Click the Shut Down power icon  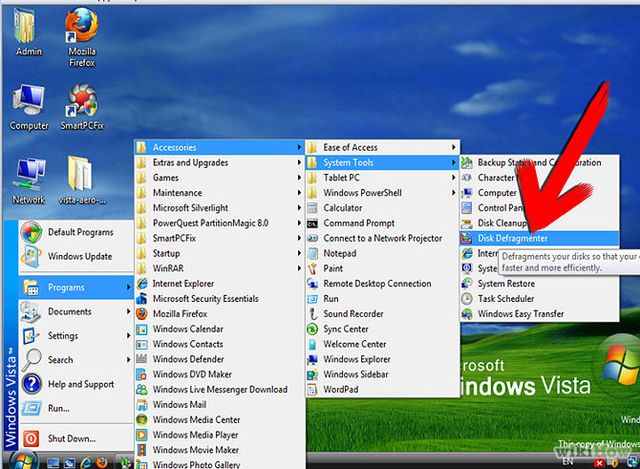pos(31,438)
